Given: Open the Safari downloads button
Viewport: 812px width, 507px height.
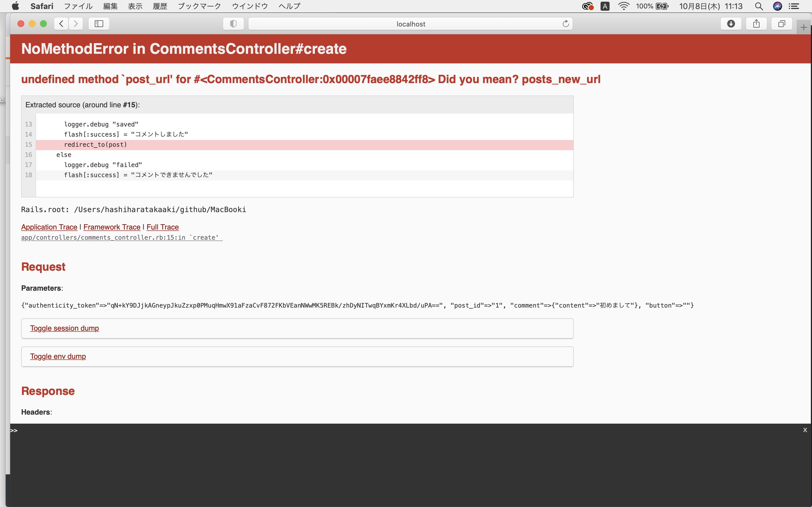Looking at the screenshot, I should coord(731,24).
